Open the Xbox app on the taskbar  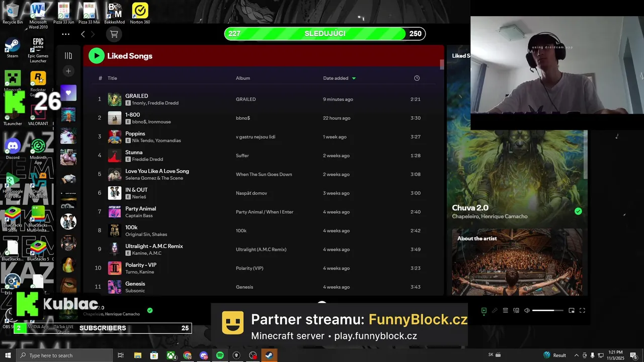click(x=171, y=355)
